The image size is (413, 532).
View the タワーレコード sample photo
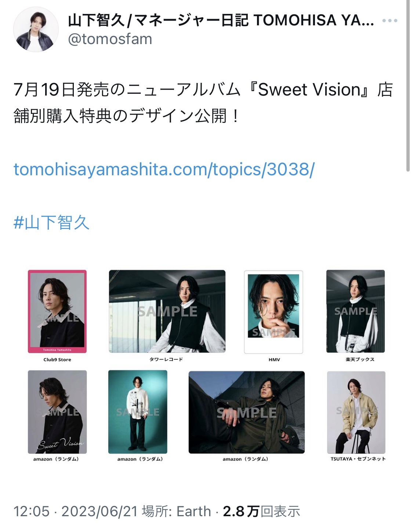167,311
